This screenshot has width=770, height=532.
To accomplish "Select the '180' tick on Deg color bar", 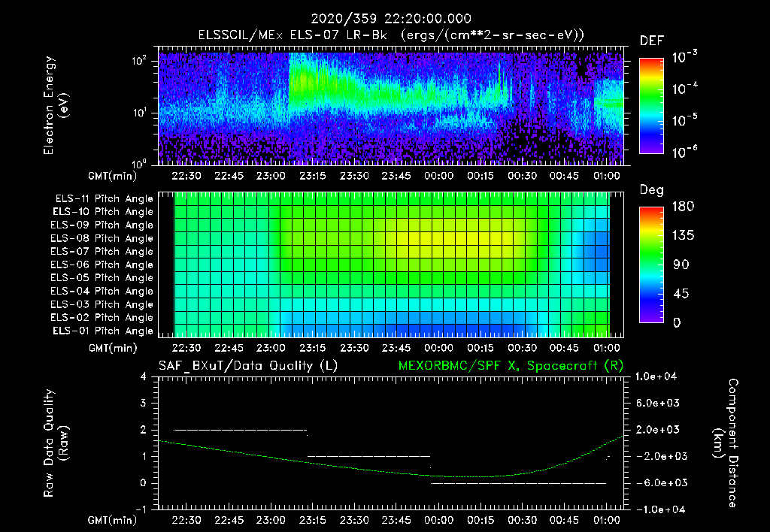I will (x=683, y=207).
